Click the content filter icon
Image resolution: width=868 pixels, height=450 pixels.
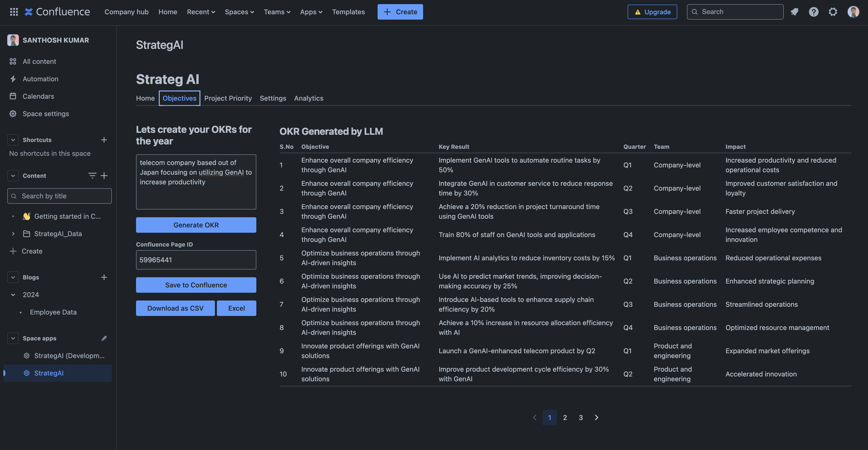[92, 175]
